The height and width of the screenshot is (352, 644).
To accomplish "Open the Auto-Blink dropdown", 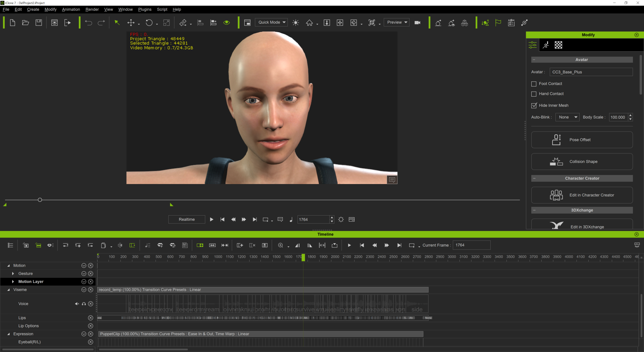I will click(567, 117).
